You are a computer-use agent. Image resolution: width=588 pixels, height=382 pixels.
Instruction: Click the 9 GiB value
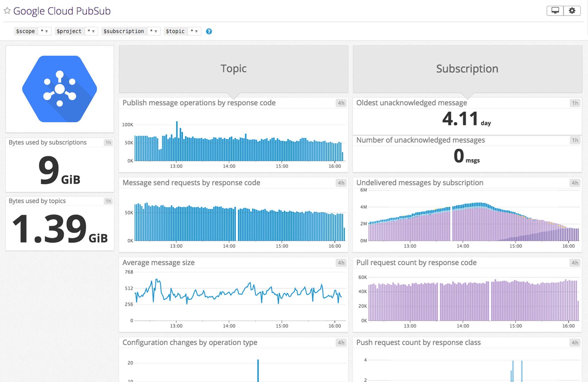click(x=59, y=170)
